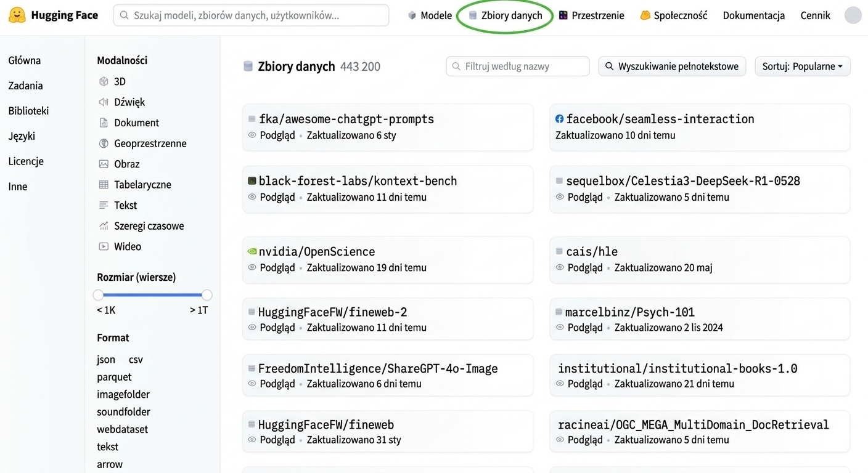Click the maximum size slider handle
The image size is (868, 473).
pyautogui.click(x=207, y=295)
